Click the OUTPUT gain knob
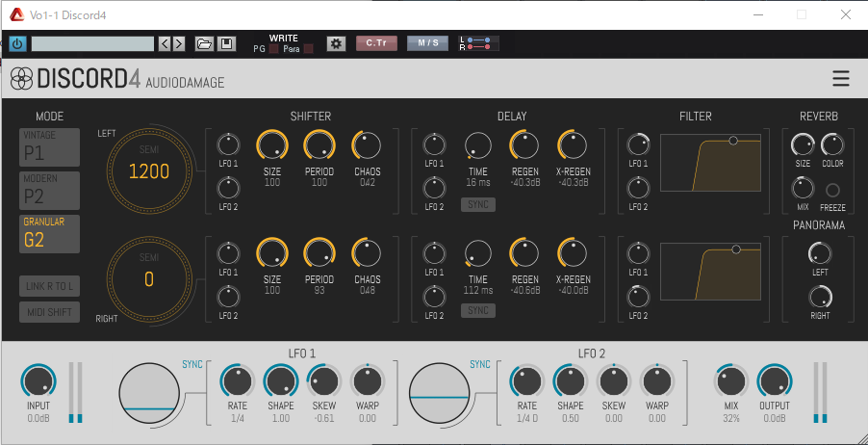 point(775,381)
